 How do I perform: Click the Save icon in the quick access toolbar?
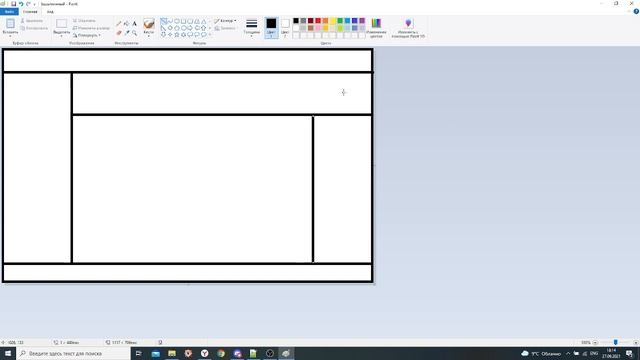(13, 4)
